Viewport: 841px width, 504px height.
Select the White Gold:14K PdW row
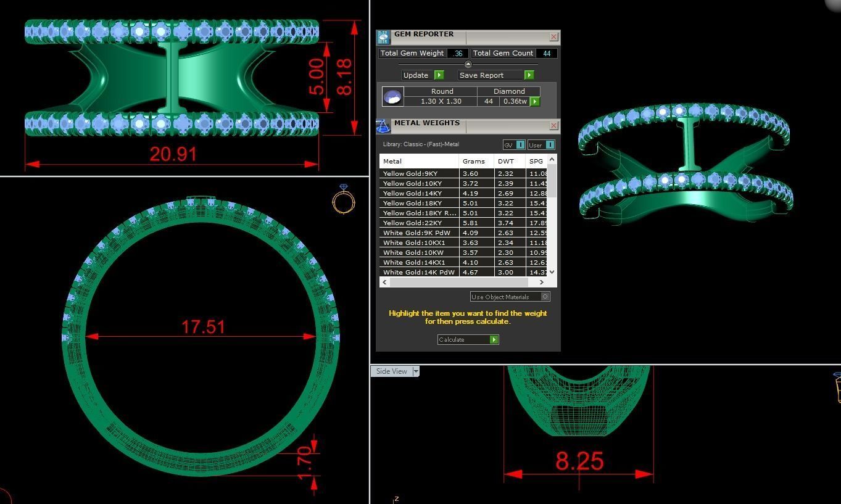463,272
